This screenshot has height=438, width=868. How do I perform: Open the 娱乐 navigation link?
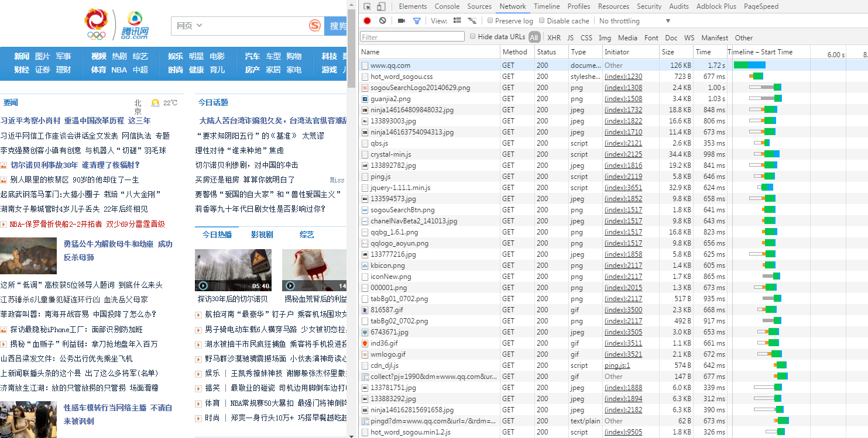pos(176,56)
